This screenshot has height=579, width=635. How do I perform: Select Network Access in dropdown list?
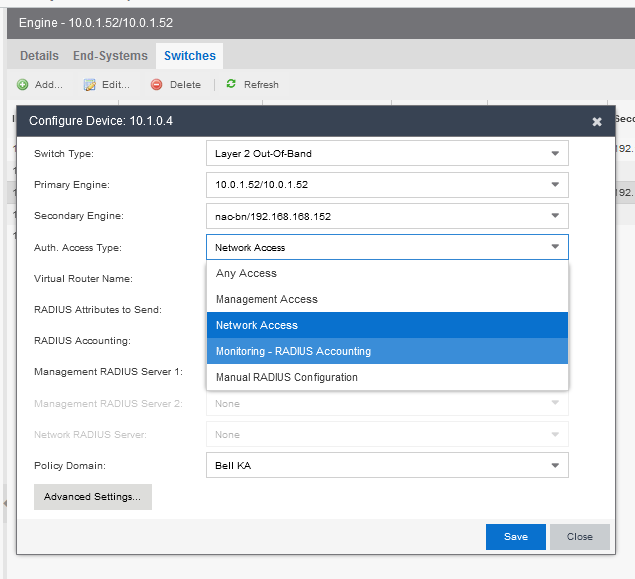(257, 325)
